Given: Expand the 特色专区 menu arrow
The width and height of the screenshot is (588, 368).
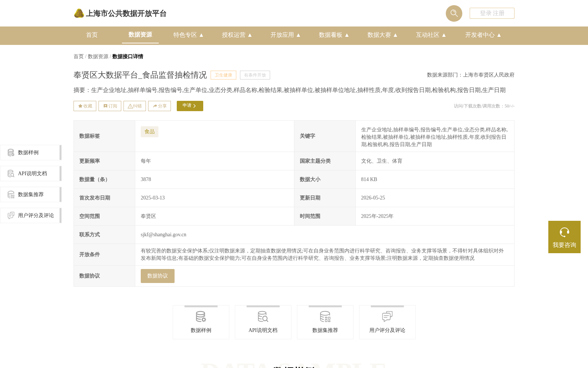Looking at the screenshot, I should pos(201,35).
